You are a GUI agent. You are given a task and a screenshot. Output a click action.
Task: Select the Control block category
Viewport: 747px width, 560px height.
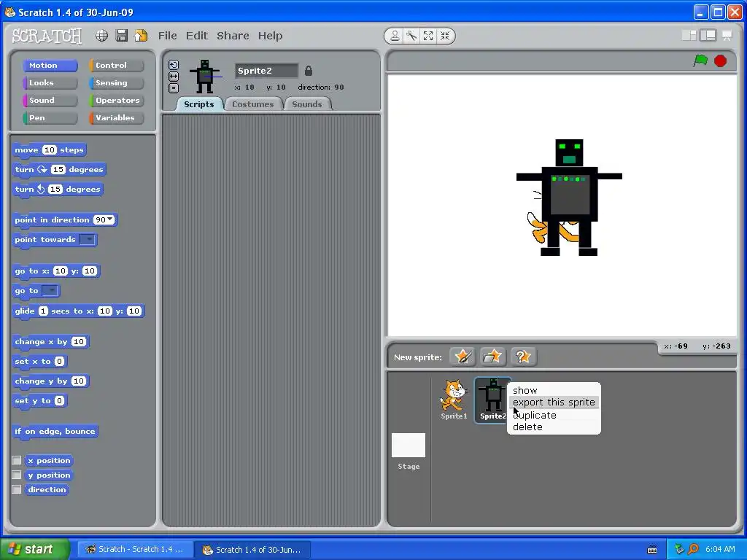(x=116, y=65)
